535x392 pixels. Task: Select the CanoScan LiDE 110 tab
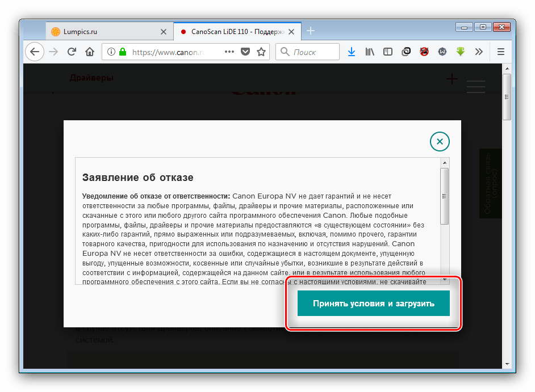[x=233, y=32]
